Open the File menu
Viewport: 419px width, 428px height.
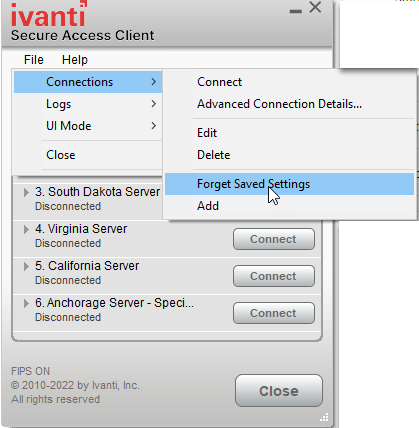[x=34, y=60]
